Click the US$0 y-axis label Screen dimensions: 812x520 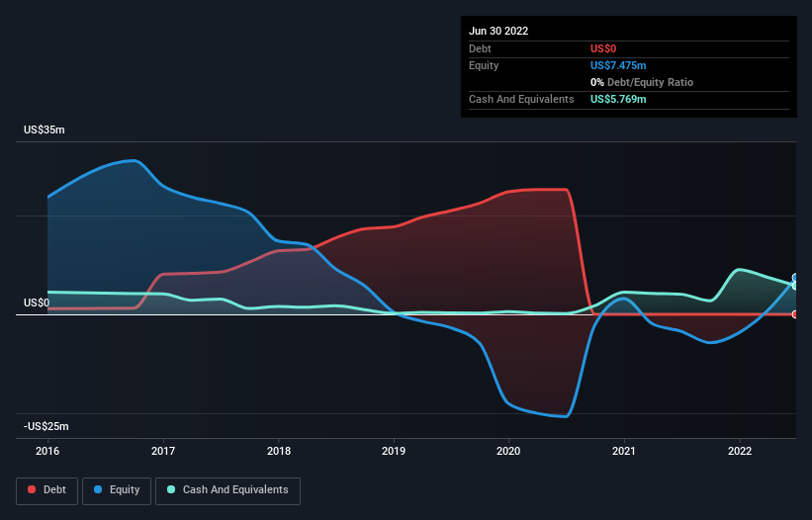[37, 303]
